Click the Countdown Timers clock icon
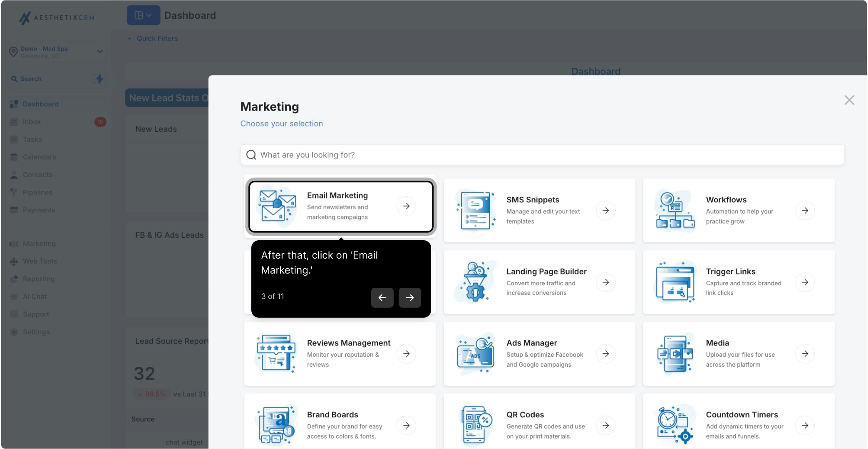Screen dimensions: 868x449 [675, 425]
